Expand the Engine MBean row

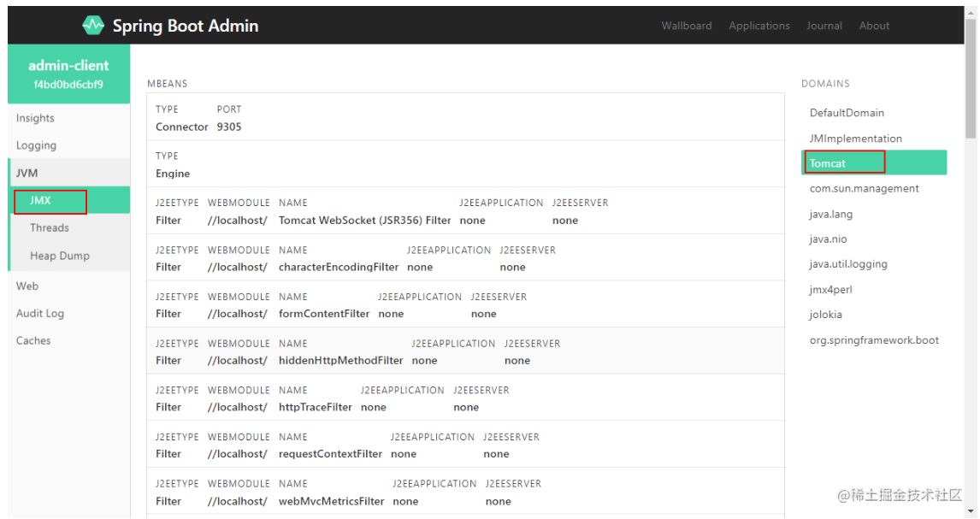pos(465,164)
